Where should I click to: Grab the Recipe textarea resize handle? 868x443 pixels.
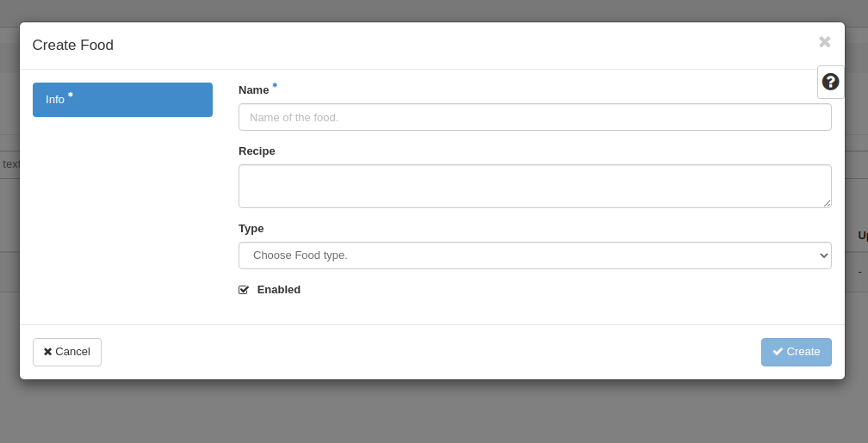pyautogui.click(x=827, y=203)
